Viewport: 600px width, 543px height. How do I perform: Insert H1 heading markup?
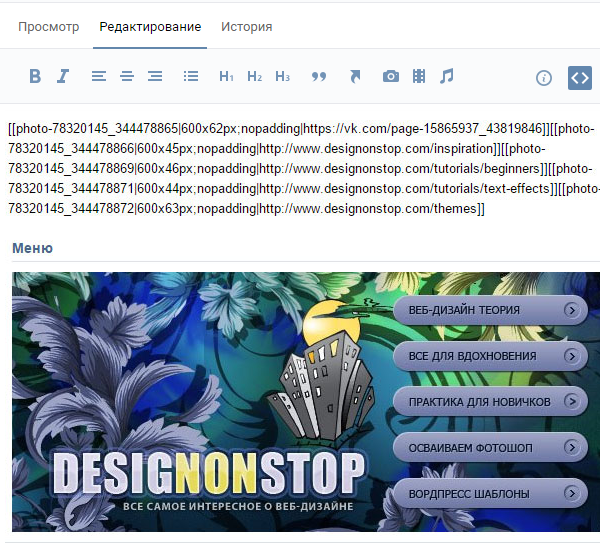[226, 77]
